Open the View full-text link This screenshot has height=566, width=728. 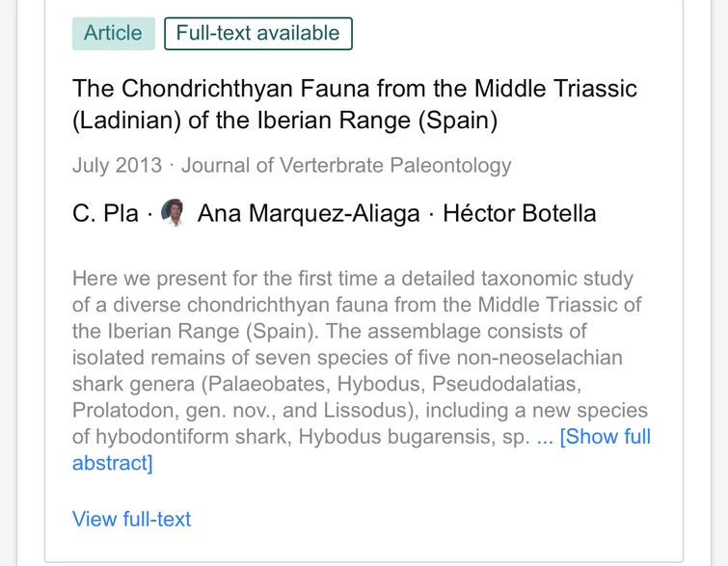pos(131,519)
